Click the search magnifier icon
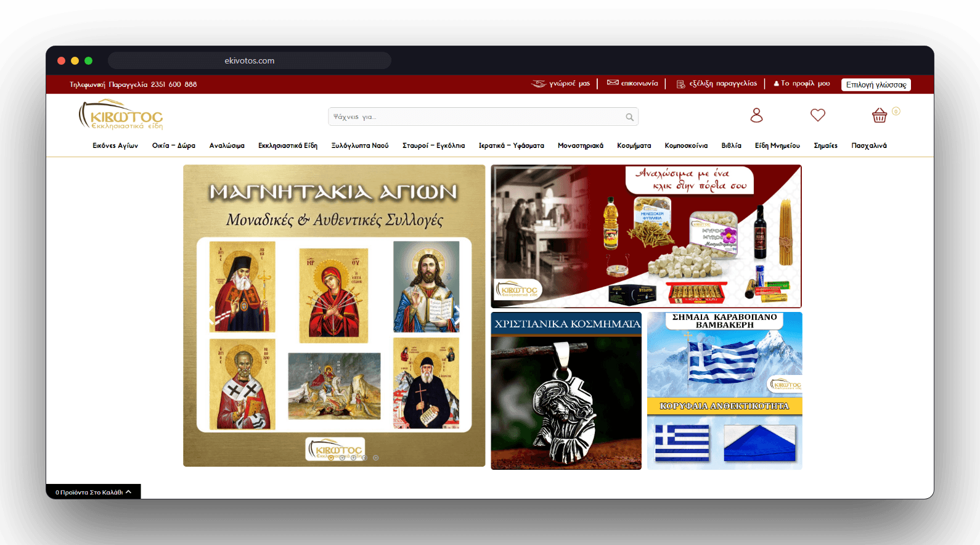The height and width of the screenshot is (545, 980). tap(629, 117)
